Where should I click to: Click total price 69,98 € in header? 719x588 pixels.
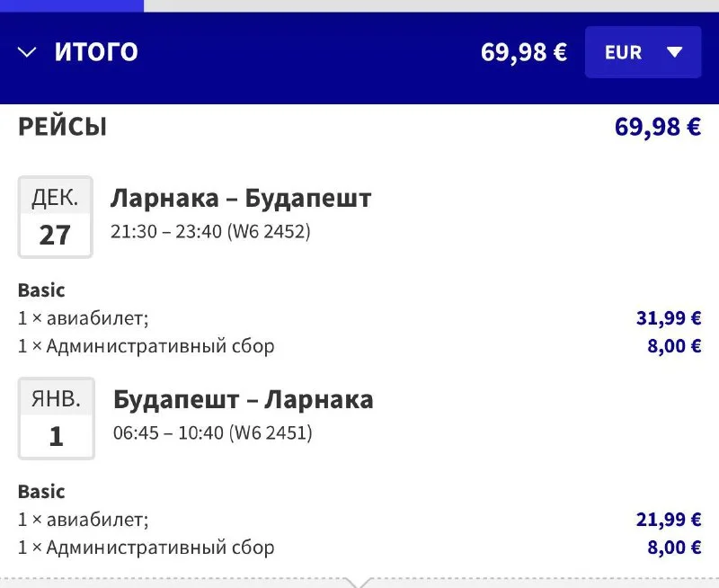tap(523, 52)
